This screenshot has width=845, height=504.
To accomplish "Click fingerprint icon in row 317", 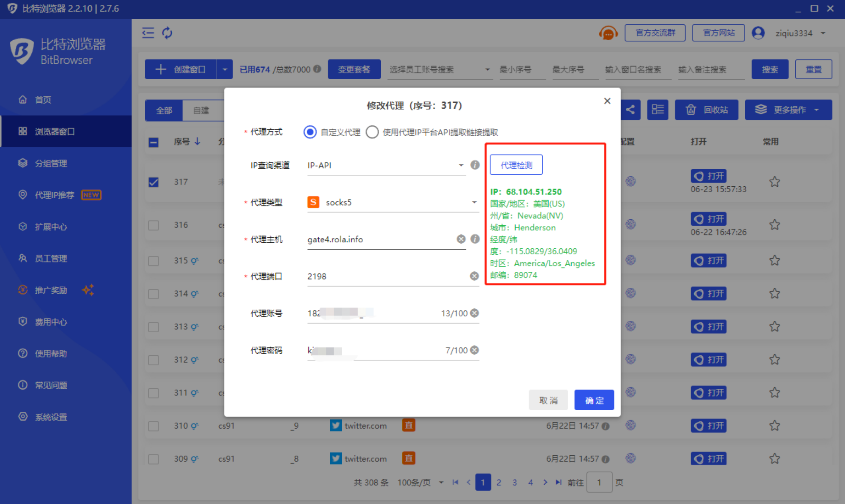I will (630, 181).
